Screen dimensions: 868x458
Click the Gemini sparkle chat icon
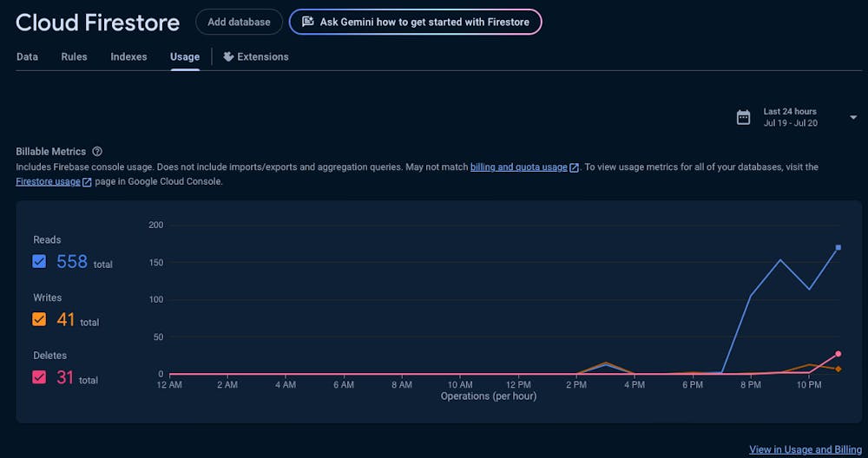[x=307, y=23]
